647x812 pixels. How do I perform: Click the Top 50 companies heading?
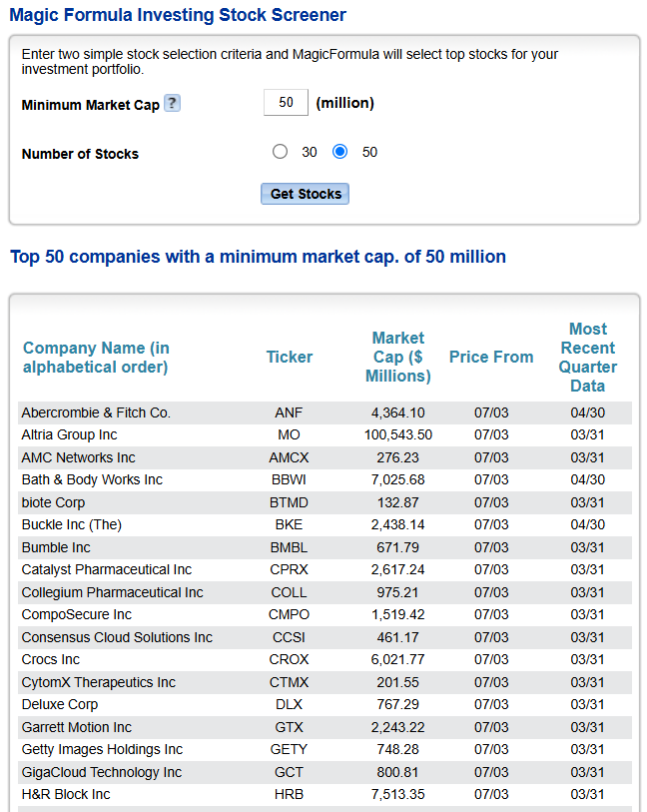[258, 257]
